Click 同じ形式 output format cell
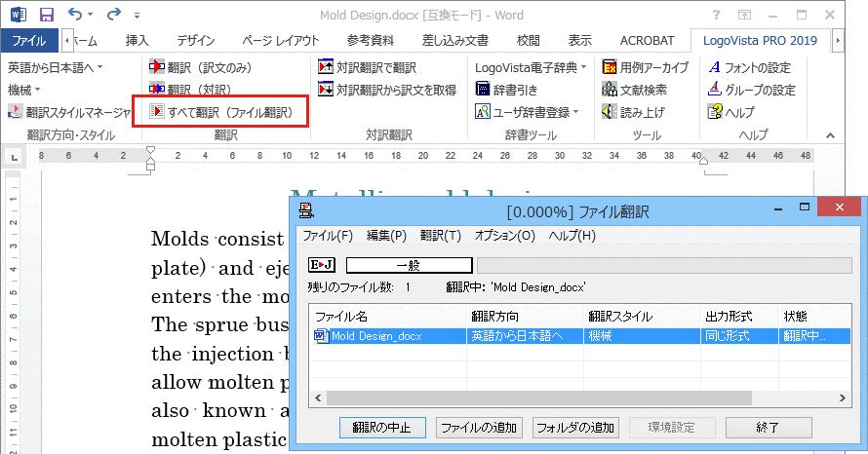 point(739,336)
